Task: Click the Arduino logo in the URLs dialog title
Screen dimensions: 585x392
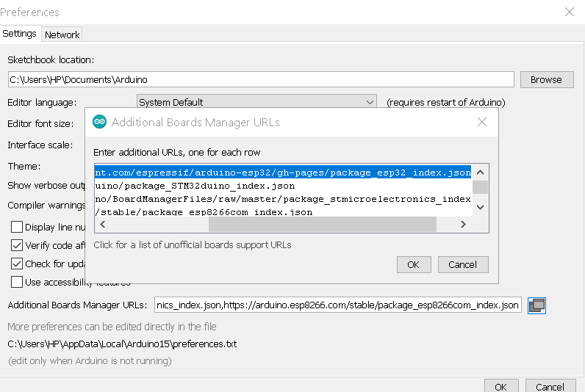Action: 100,122
